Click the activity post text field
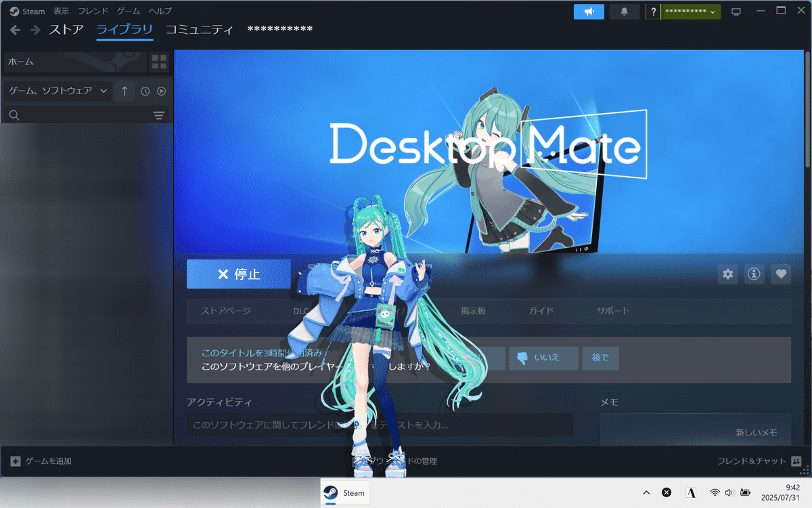Image resolution: width=812 pixels, height=508 pixels. click(x=380, y=425)
